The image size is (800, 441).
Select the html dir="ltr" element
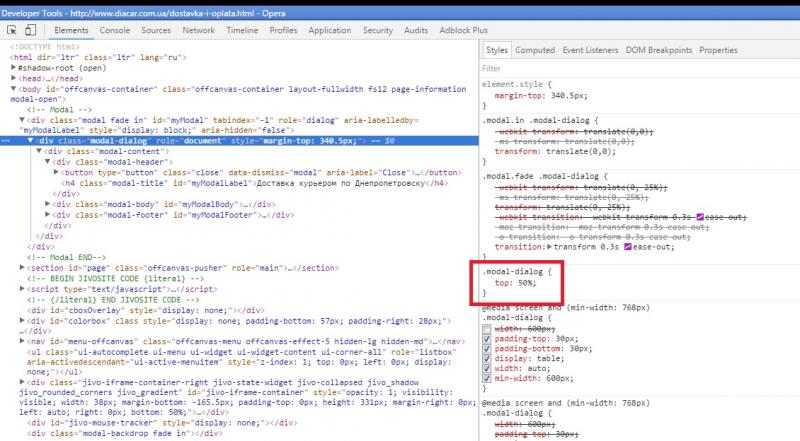(98, 57)
